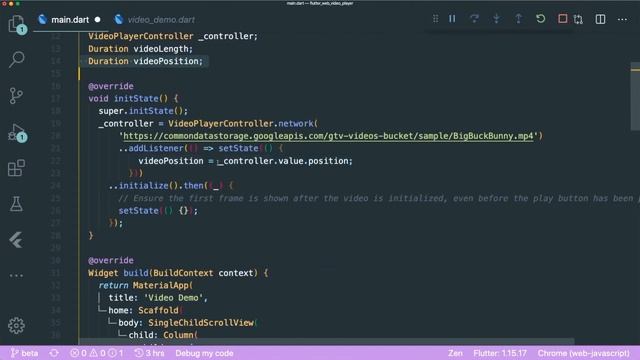The width and height of the screenshot is (640, 360).
Task: Place cursor on 'Duration videoPosition;' line
Action: point(145,61)
